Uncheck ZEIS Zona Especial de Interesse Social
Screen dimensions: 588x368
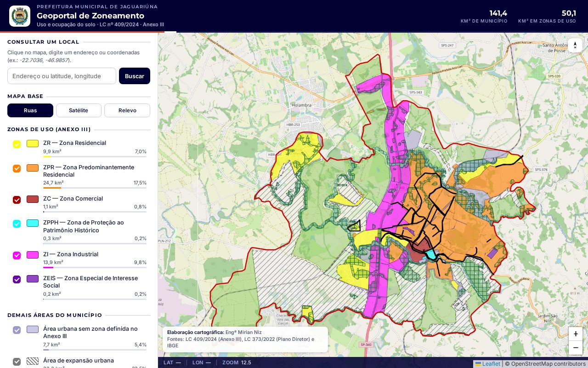pyautogui.click(x=17, y=279)
